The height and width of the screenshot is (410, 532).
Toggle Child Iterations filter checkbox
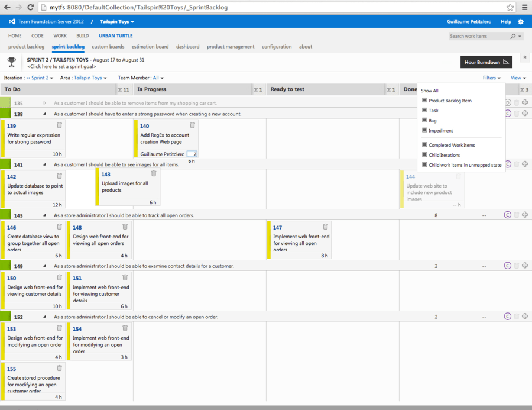click(424, 154)
